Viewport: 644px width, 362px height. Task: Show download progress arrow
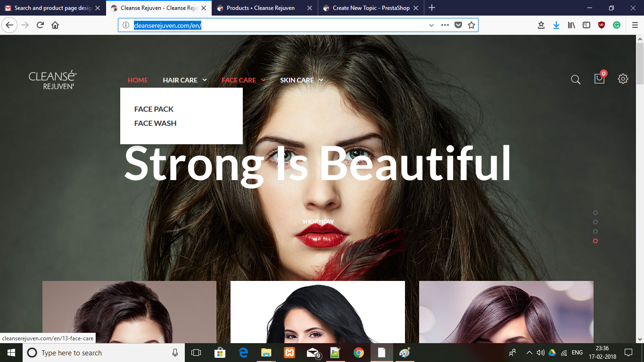556,25
